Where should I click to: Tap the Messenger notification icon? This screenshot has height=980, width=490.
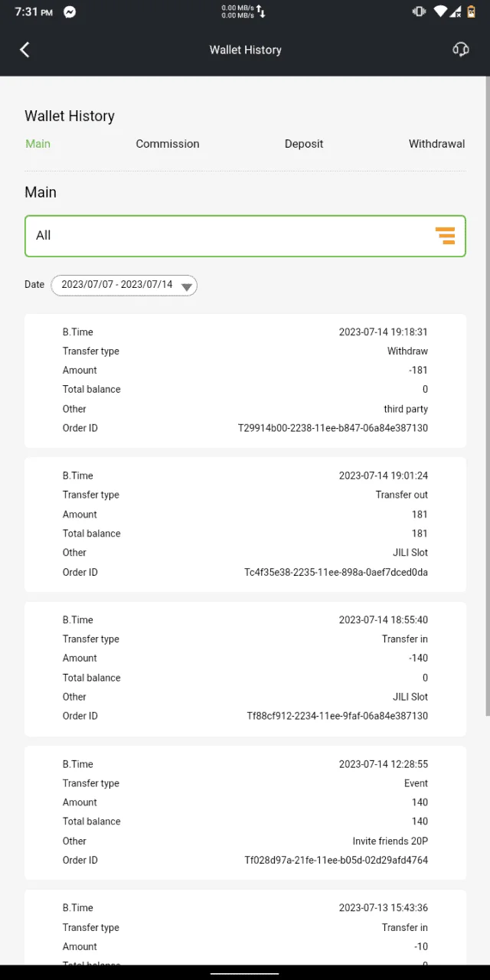point(70,12)
